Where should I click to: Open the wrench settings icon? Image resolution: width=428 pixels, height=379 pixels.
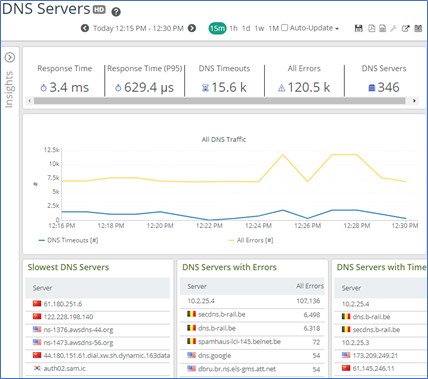(394, 28)
